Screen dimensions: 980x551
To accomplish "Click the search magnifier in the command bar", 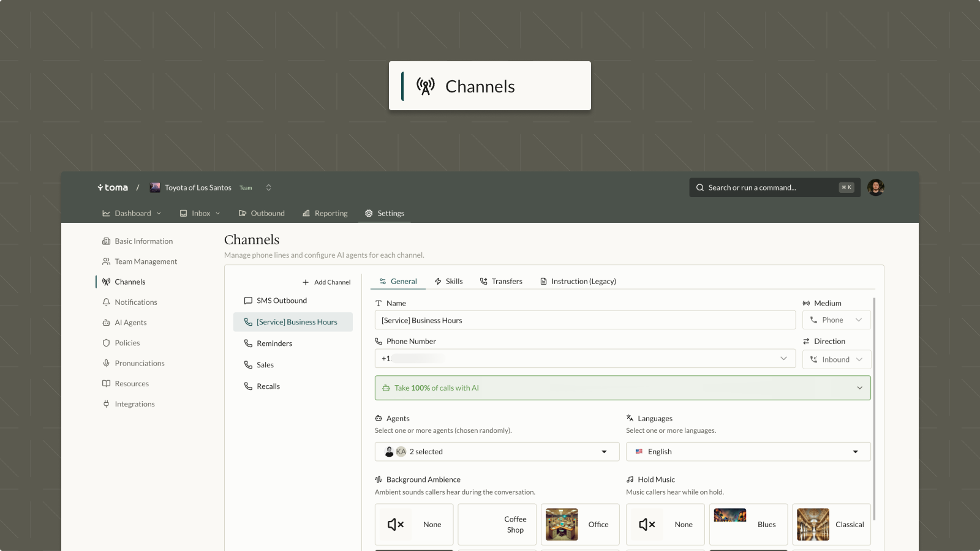I will [x=699, y=187].
